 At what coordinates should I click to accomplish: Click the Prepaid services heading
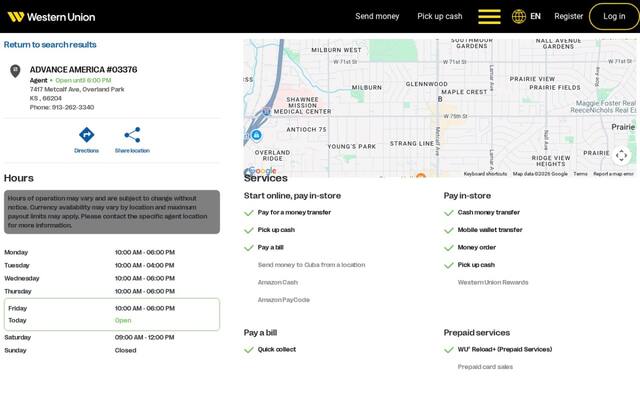pos(477,333)
